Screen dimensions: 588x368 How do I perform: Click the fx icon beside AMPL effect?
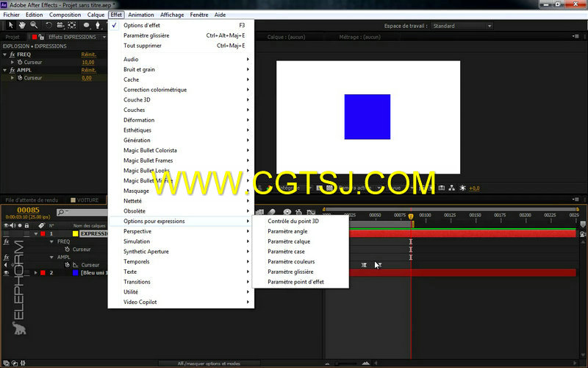coord(12,70)
